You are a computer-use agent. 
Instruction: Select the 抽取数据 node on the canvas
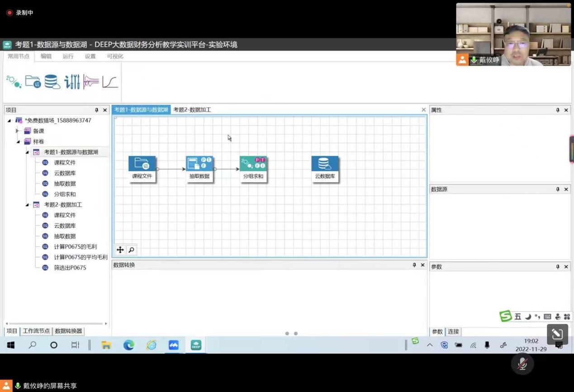[x=199, y=169]
